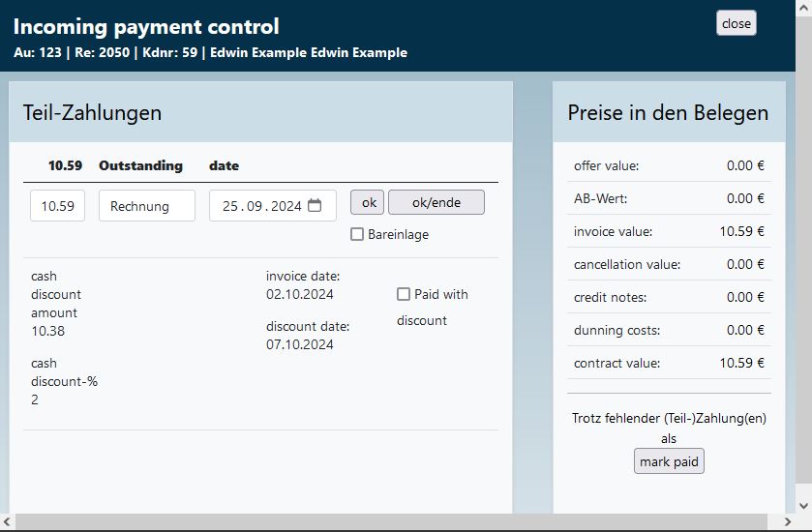Click the Preise in den Belegen heading

coord(668,112)
